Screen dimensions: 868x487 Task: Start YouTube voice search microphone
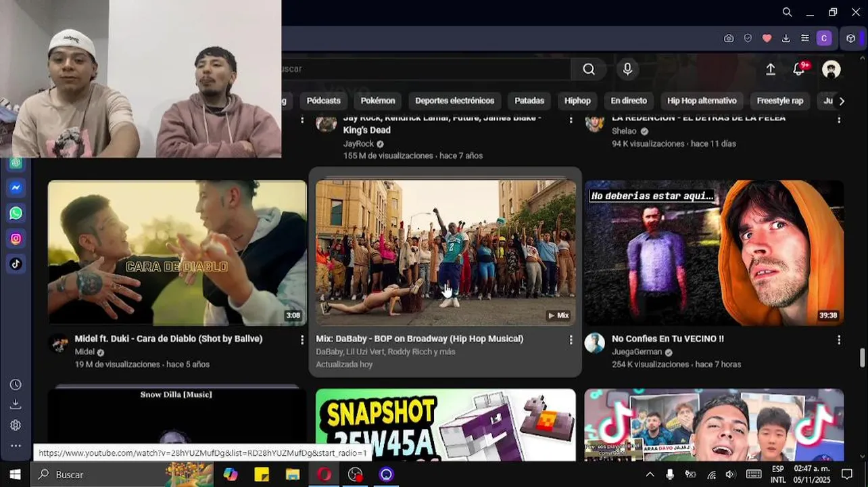pyautogui.click(x=627, y=69)
